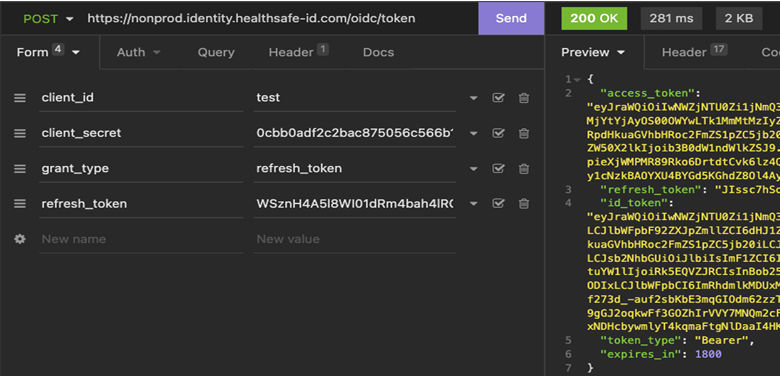Disable the grant_type parameter checkbox
The image size is (780, 376).
(498, 168)
